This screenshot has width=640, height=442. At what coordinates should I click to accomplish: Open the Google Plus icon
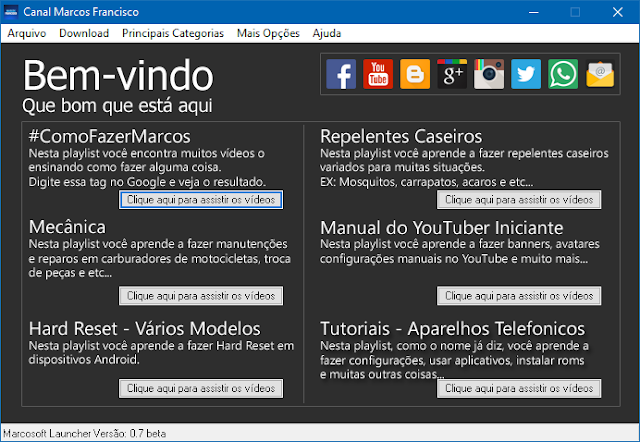pos(452,74)
